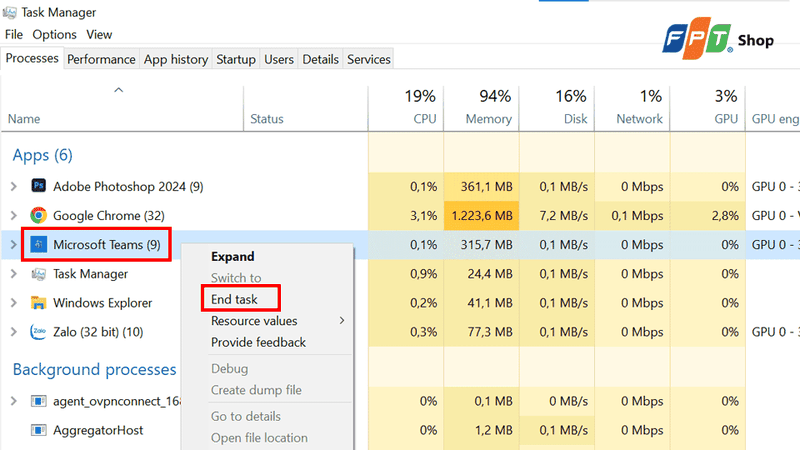Expand the Task Manager process group

(x=14, y=274)
